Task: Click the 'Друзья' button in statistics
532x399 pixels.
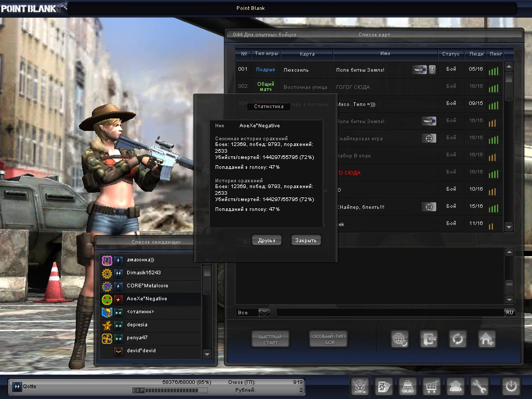Action: tap(267, 240)
